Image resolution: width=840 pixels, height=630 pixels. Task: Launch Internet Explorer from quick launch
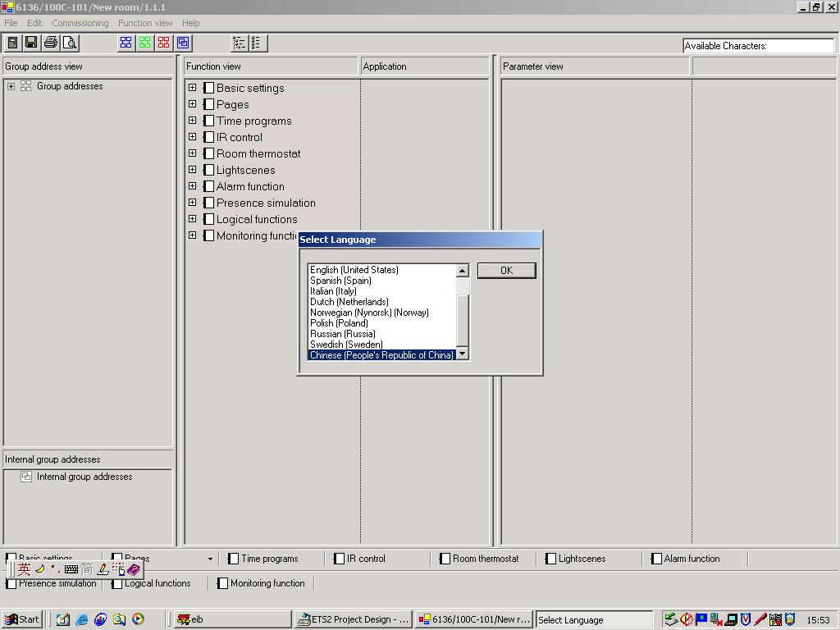(82, 620)
